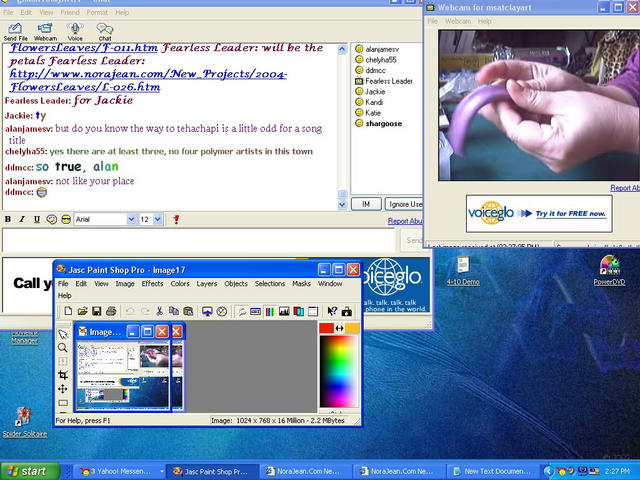Viewport: 640px width, 480px height.
Task: Open the emoticon picker smiley icon
Action: pyautogui.click(x=51, y=219)
